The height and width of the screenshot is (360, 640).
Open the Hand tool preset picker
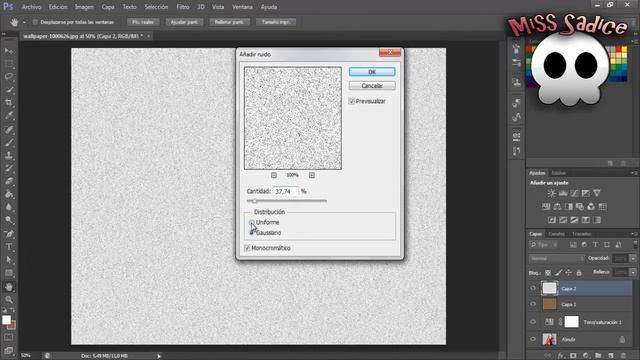tap(24, 22)
